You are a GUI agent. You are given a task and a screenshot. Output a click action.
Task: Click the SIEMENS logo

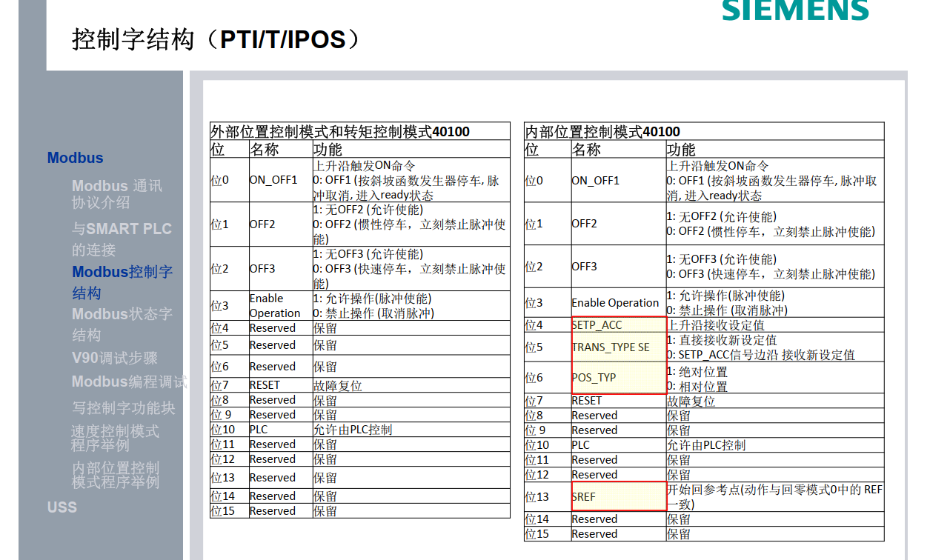point(796,10)
